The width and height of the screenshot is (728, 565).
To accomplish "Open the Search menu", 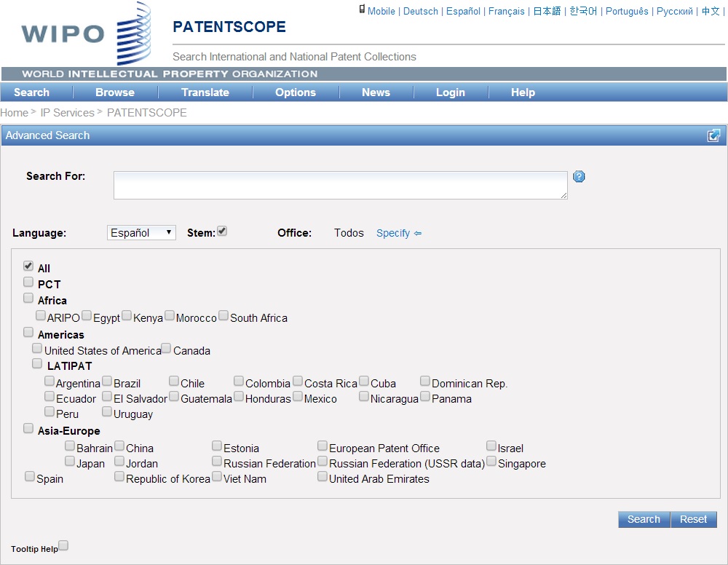I will (31, 92).
